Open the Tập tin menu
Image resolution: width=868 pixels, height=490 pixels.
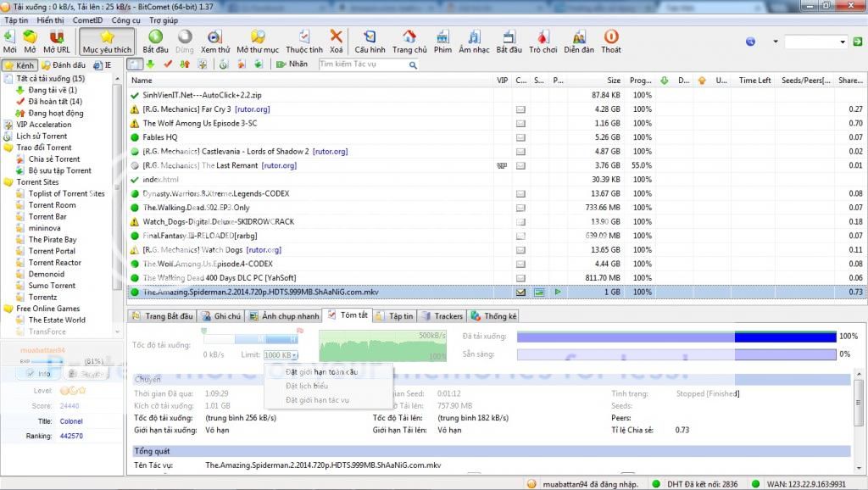click(x=16, y=20)
